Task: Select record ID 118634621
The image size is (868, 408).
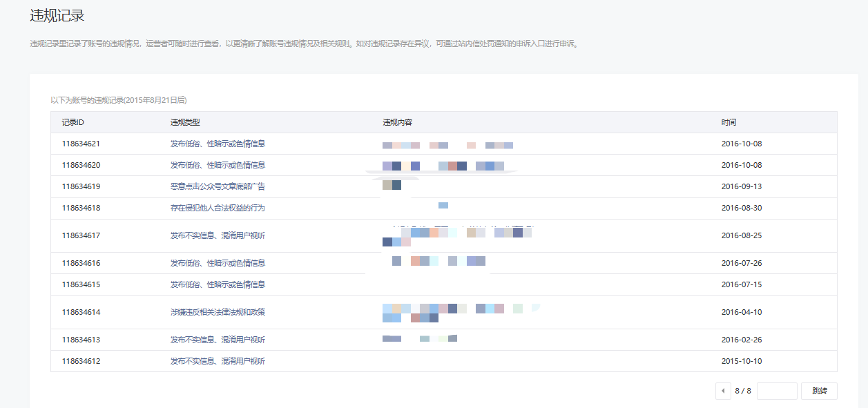Action: pos(81,144)
